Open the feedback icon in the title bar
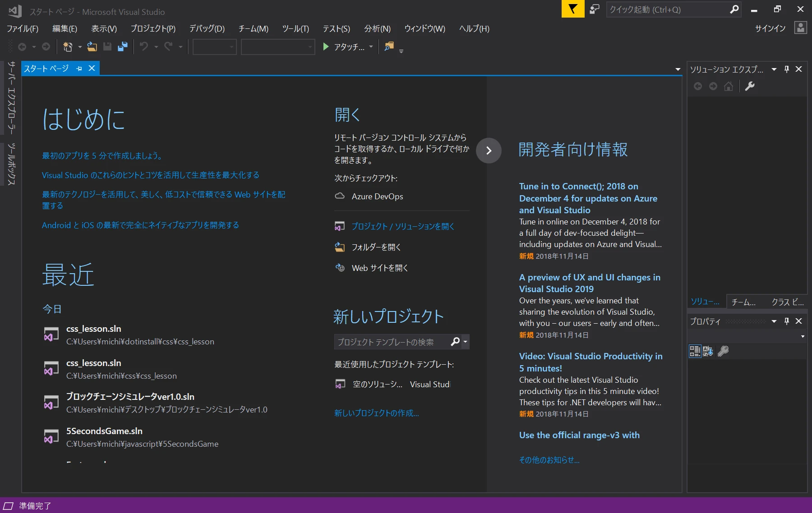Viewport: 812px width, 513px height. point(595,9)
